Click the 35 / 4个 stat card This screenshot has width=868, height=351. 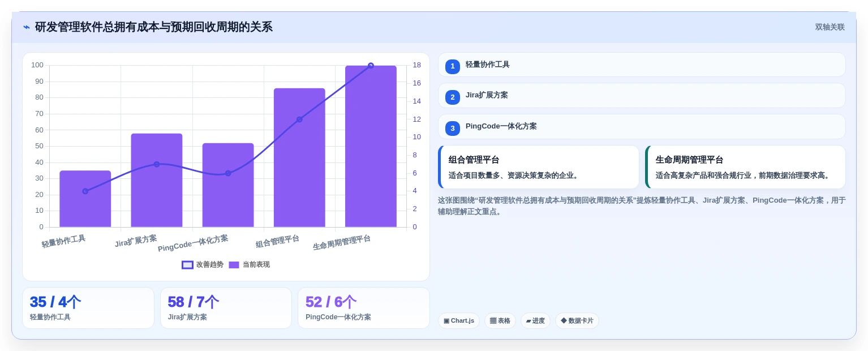pos(88,308)
